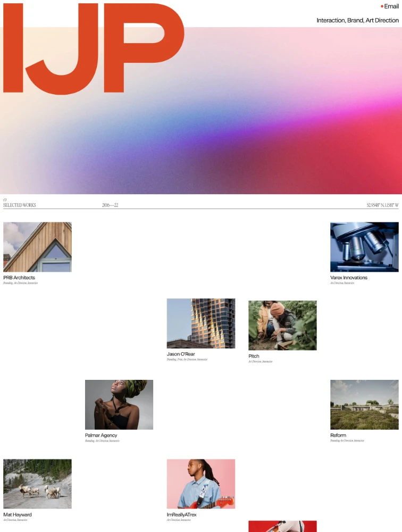Open the Email link in the header
This screenshot has width=402, height=532.
(x=391, y=6)
